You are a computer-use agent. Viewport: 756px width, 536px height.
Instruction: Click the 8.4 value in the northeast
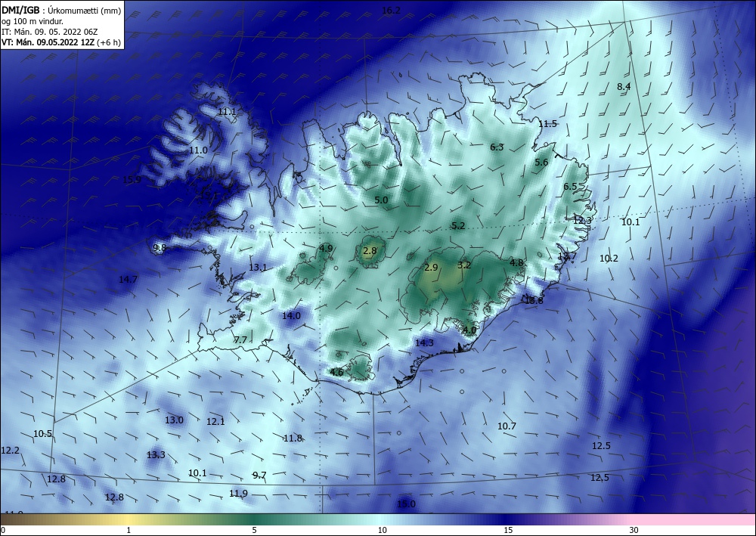(x=624, y=86)
